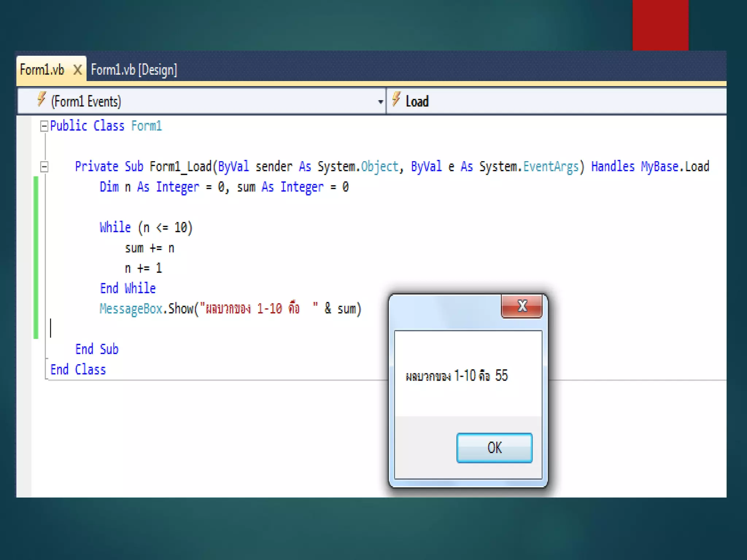Place cursor on the Dim n declaration line
Viewport: 747px width, 560px height.
(224, 187)
